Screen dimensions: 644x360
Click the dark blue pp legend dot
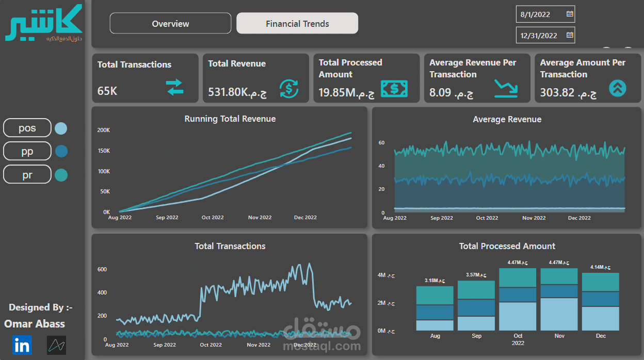pyautogui.click(x=61, y=151)
